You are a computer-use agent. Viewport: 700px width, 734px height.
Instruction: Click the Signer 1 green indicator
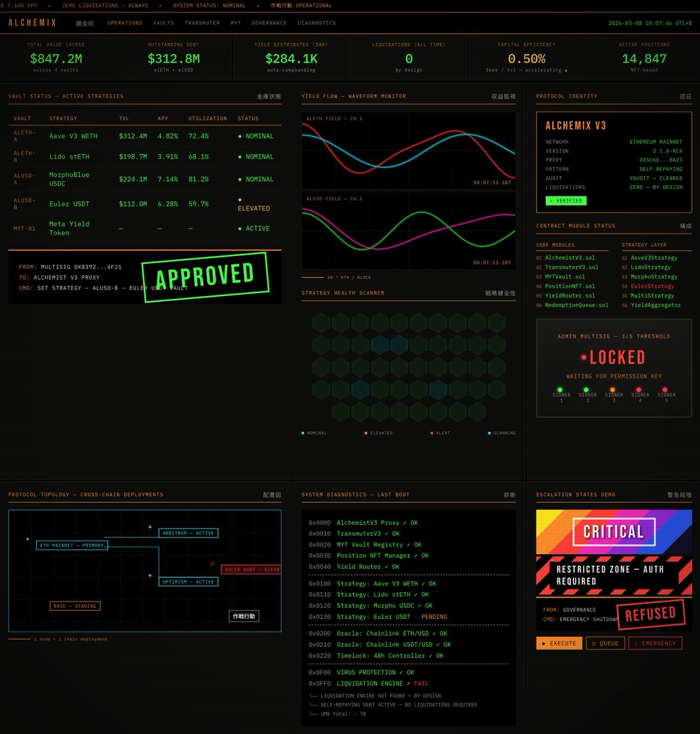coord(560,390)
